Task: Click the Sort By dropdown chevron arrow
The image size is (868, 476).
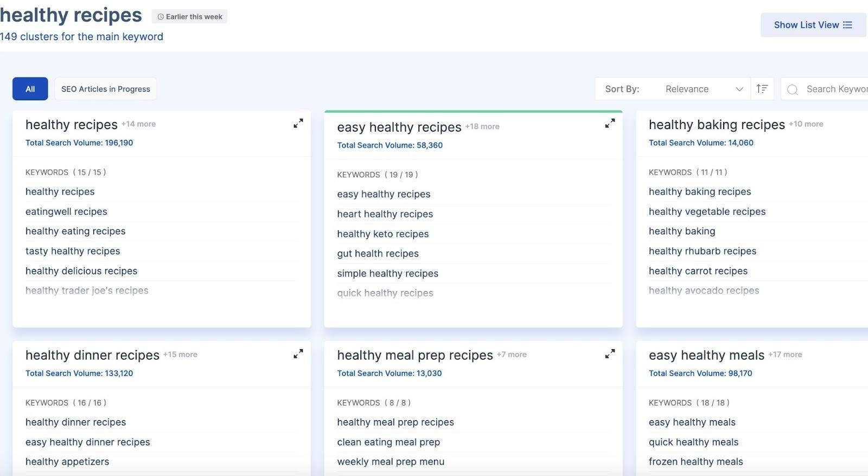Action: (739, 89)
